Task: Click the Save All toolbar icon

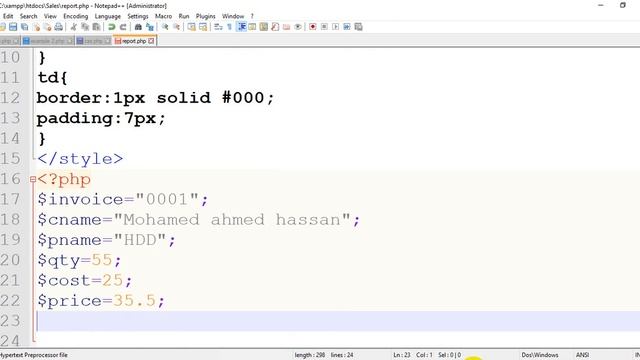Action: (x=24, y=27)
